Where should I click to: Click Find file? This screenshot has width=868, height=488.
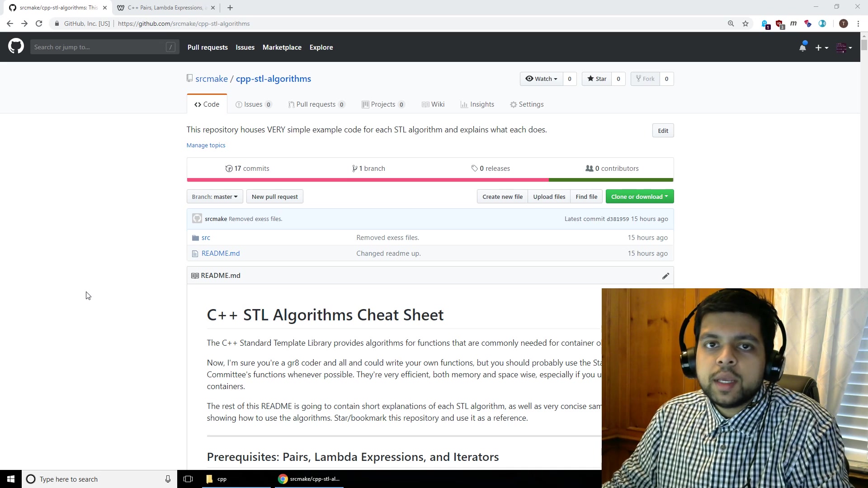[x=586, y=197]
